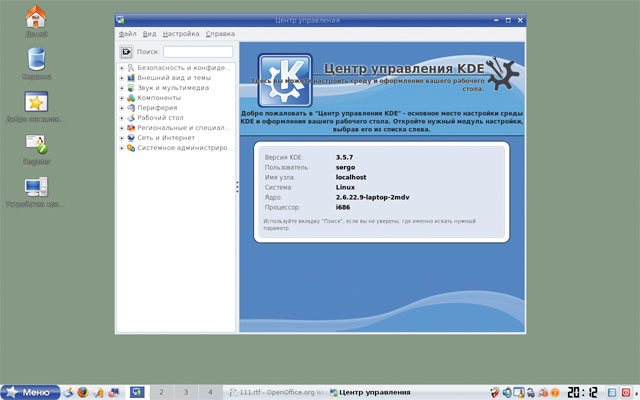Open the Корзина trash desktop icon
Image resolution: width=640 pixels, height=400 pixels.
(36, 59)
